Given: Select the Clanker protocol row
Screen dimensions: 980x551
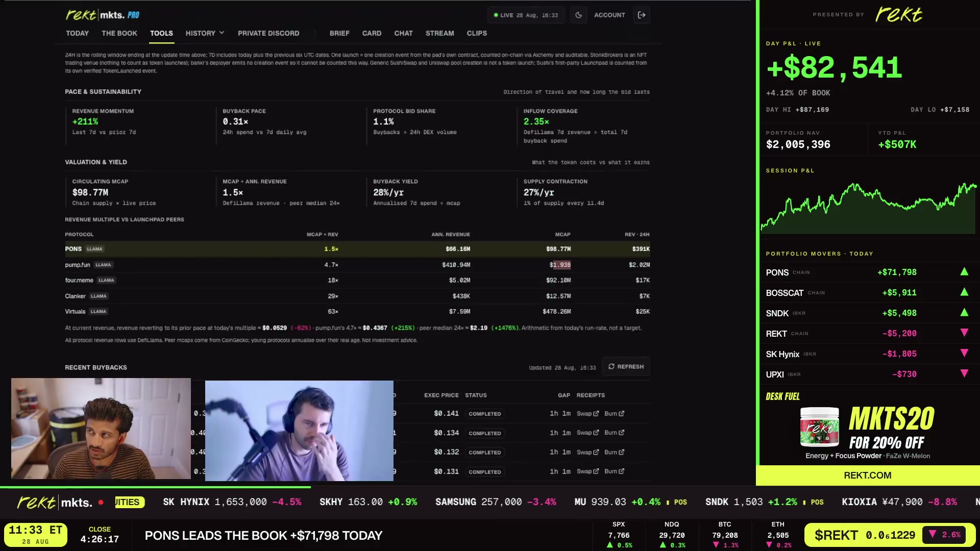Looking at the screenshot, I should tap(357, 296).
